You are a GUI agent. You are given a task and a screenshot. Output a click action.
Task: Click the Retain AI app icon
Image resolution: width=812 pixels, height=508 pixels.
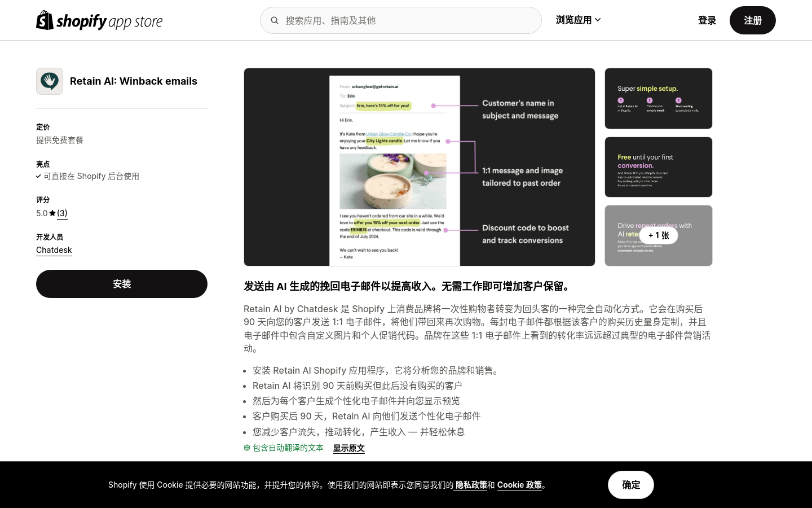(50, 81)
